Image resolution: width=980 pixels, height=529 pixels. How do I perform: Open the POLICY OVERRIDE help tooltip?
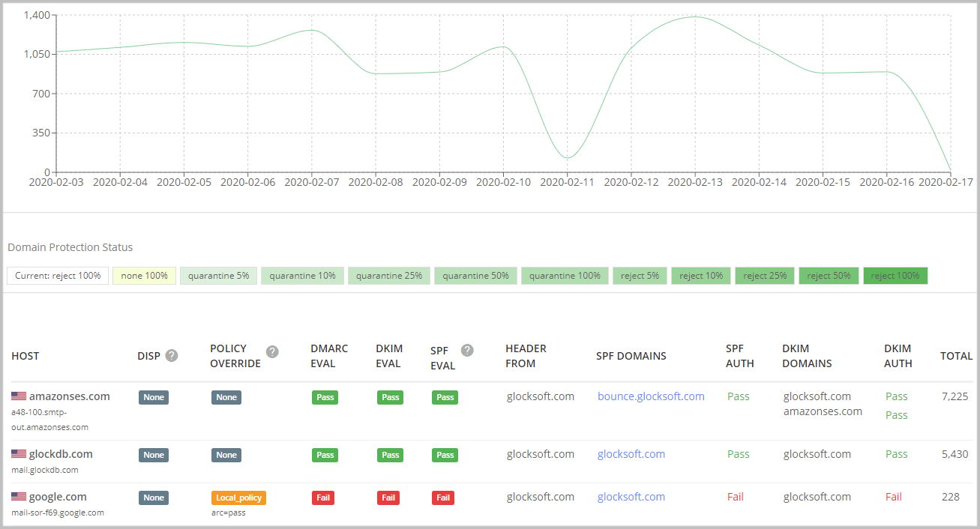point(272,351)
